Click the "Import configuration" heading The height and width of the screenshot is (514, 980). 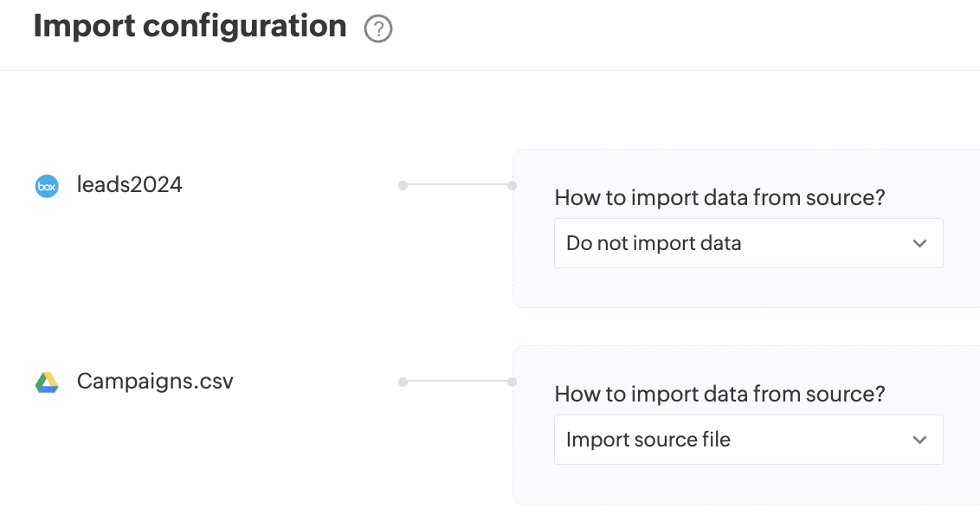tap(190, 27)
